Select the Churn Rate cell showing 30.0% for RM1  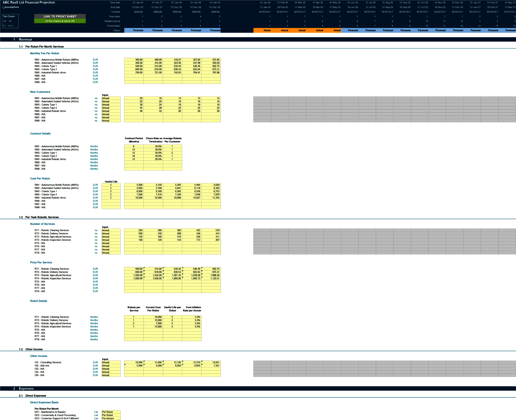coord(153,146)
